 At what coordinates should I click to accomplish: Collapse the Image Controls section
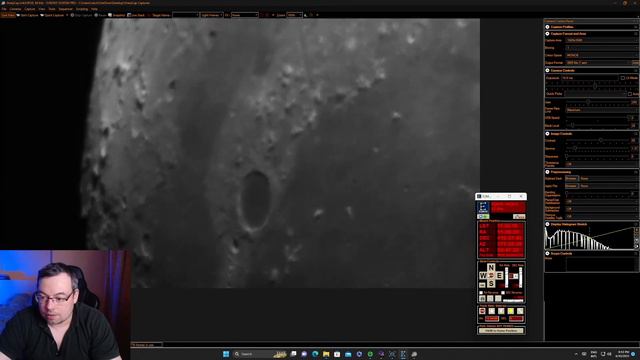pos(547,134)
